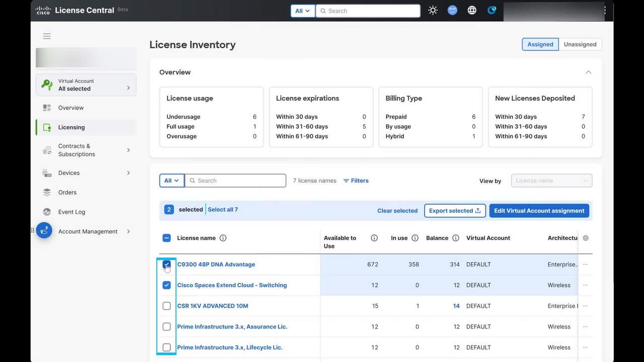Click the License usage card
Image resolution: width=644 pixels, height=362 pixels.
click(211, 117)
